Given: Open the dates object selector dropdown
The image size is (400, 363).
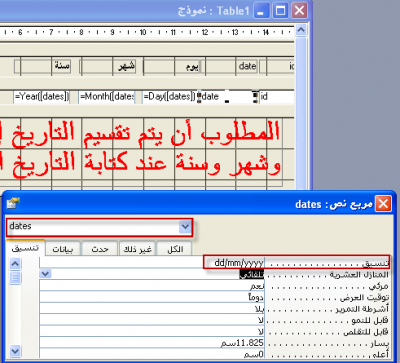Looking at the screenshot, I should tap(185, 227).
